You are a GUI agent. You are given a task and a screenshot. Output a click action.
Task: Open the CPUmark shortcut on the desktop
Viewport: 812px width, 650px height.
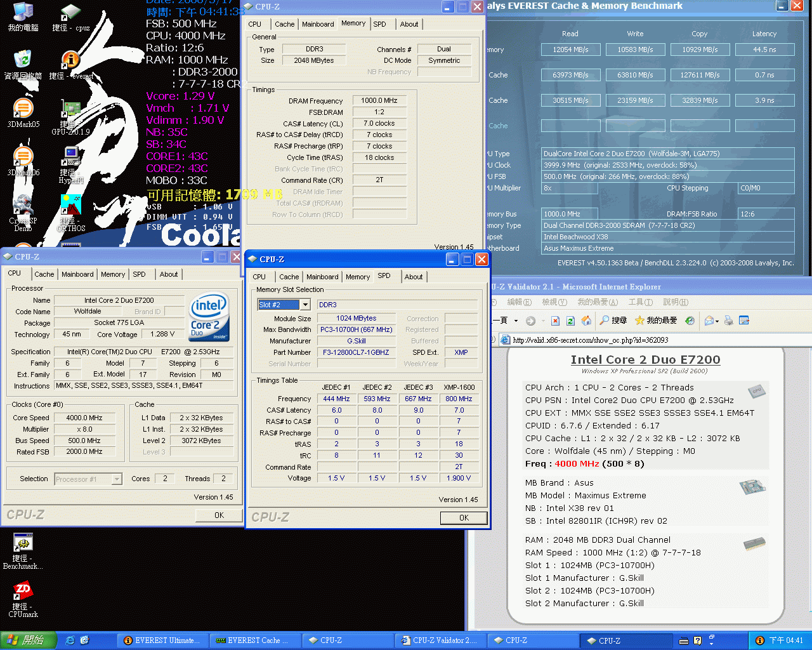tap(23, 600)
